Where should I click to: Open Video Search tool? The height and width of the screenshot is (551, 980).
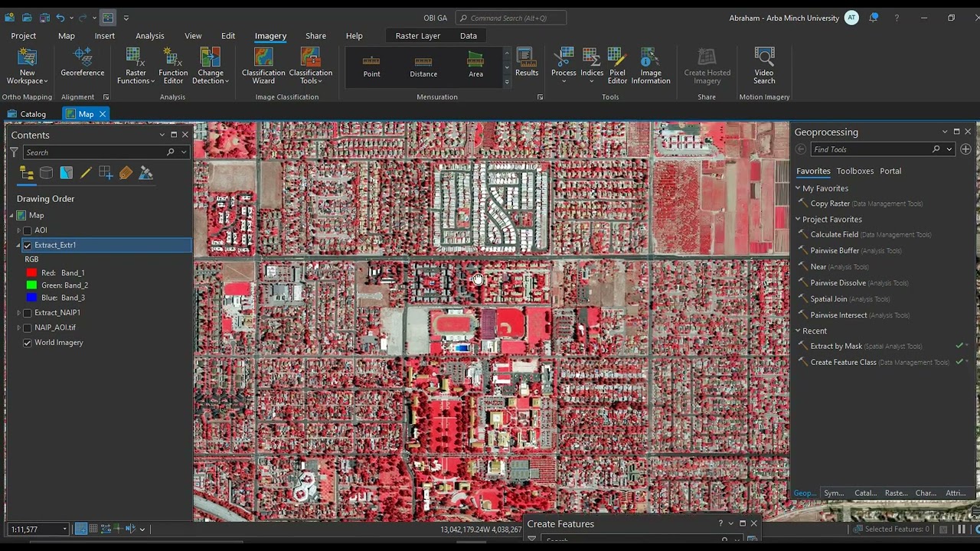(x=764, y=66)
